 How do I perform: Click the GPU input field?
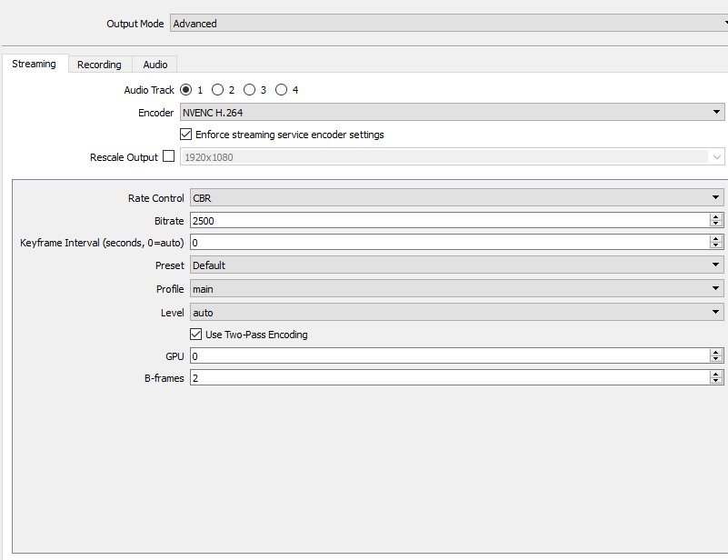click(449, 356)
